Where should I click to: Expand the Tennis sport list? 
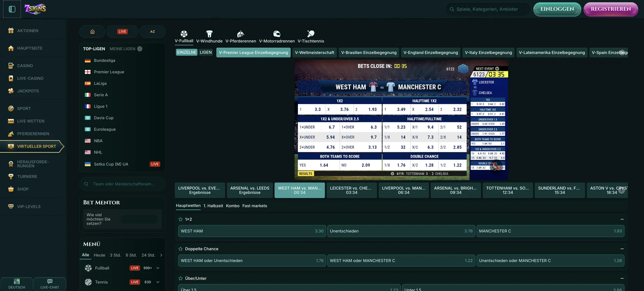click(158, 282)
